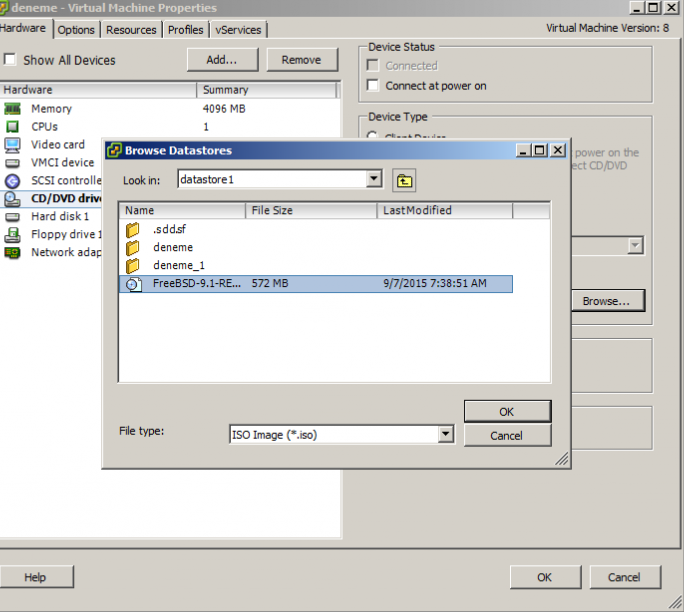This screenshot has width=684, height=612.
Task: Select the CPUs hardware icon
Action: click(x=12, y=127)
